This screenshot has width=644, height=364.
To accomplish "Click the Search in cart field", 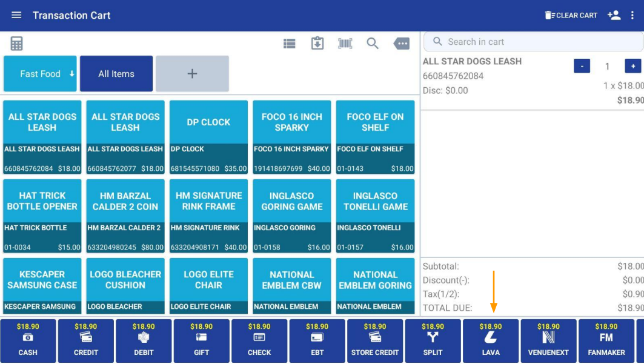I will [x=533, y=42].
